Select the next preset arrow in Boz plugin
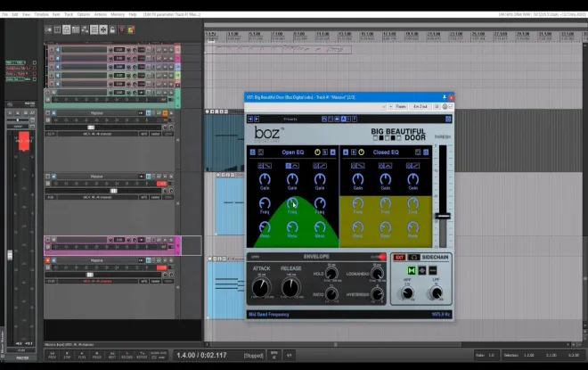 pyautogui.click(x=257, y=119)
